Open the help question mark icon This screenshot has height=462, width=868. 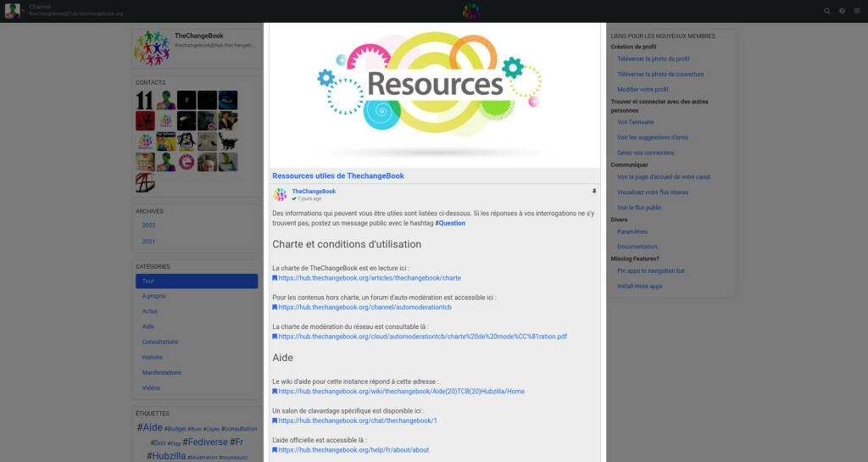[842, 11]
